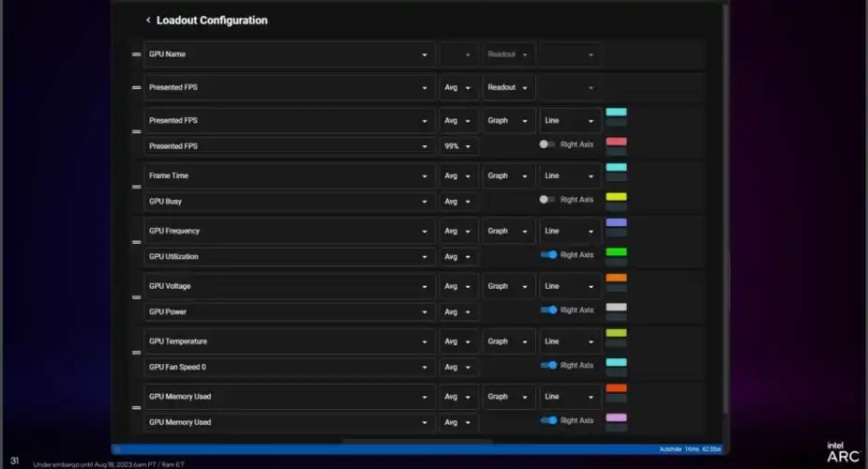Click the horizontal scrollbar below the list
Screen dimensions: 868x469
pyautogui.click(x=417, y=441)
